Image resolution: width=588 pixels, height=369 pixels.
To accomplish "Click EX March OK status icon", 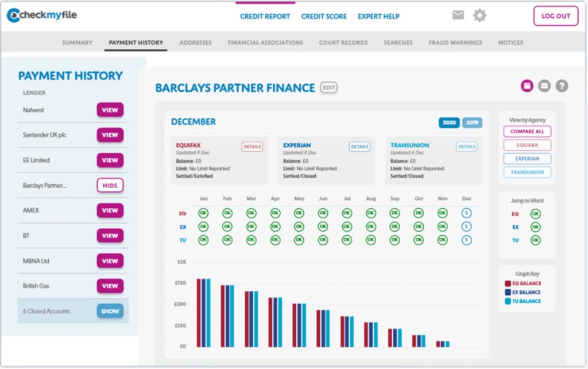I will [x=252, y=227].
